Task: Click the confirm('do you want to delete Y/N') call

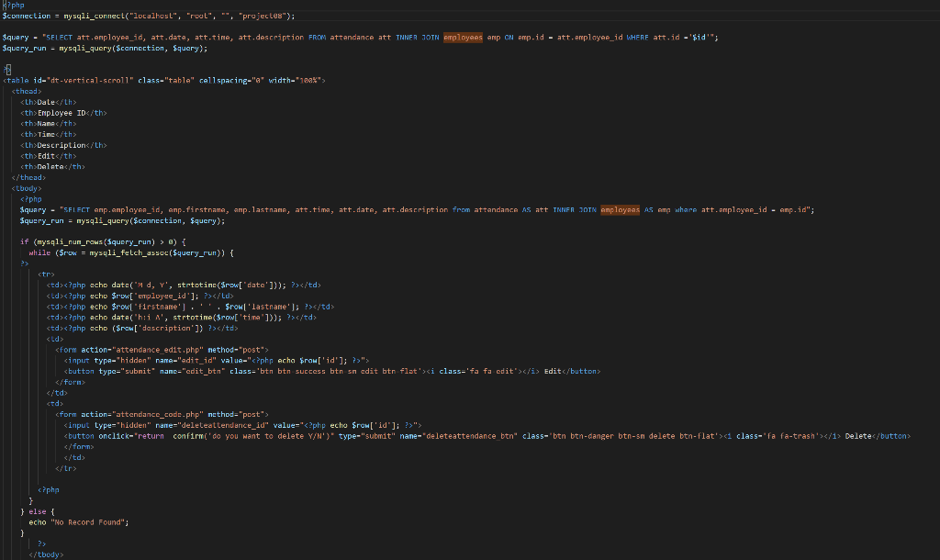Action: 253,436
